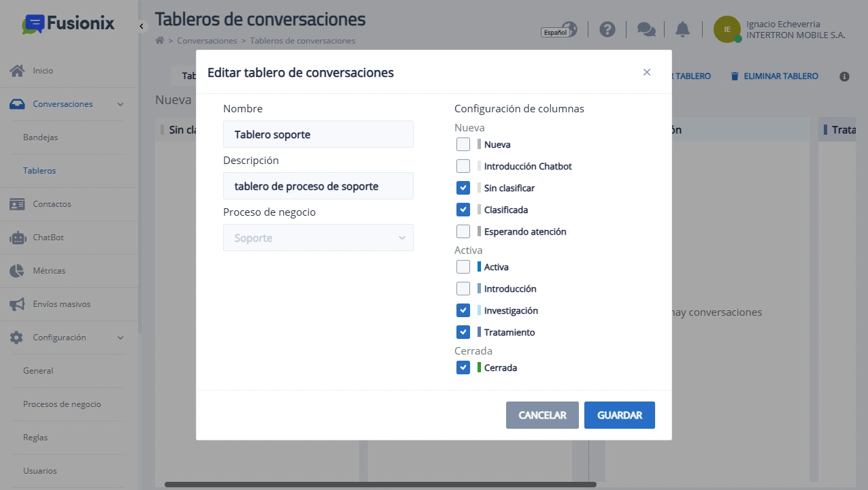Screen dimensions: 868x490
Task: Click the Conversaciones inbox icon
Action: pos(17,104)
